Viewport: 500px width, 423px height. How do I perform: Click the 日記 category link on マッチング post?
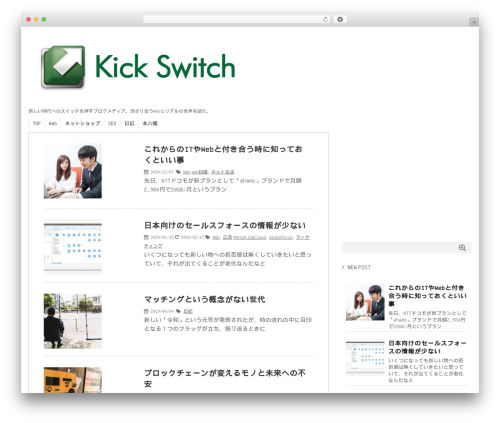(x=188, y=311)
